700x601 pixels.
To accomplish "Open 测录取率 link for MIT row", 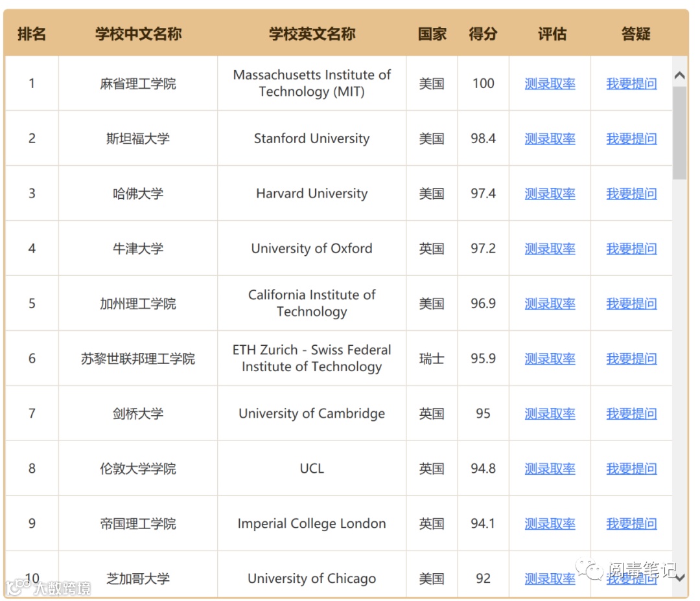I will [x=550, y=84].
